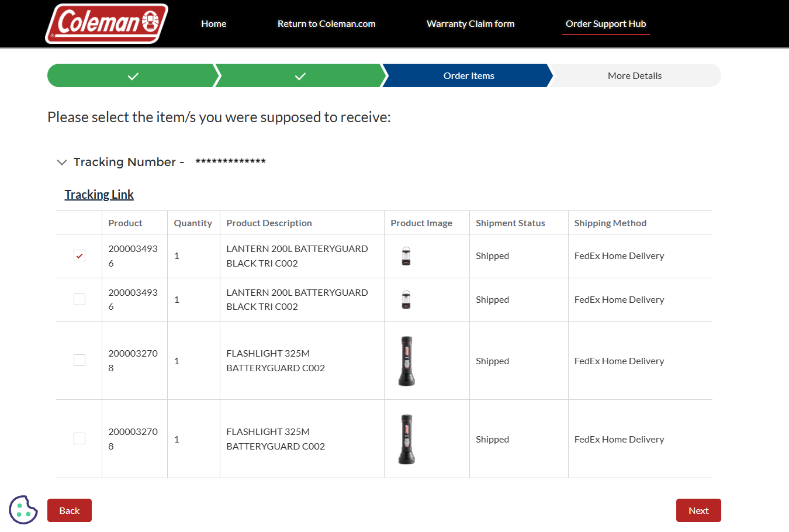Click first row LANTERN 200L BATTERYGUARD description

(x=297, y=256)
